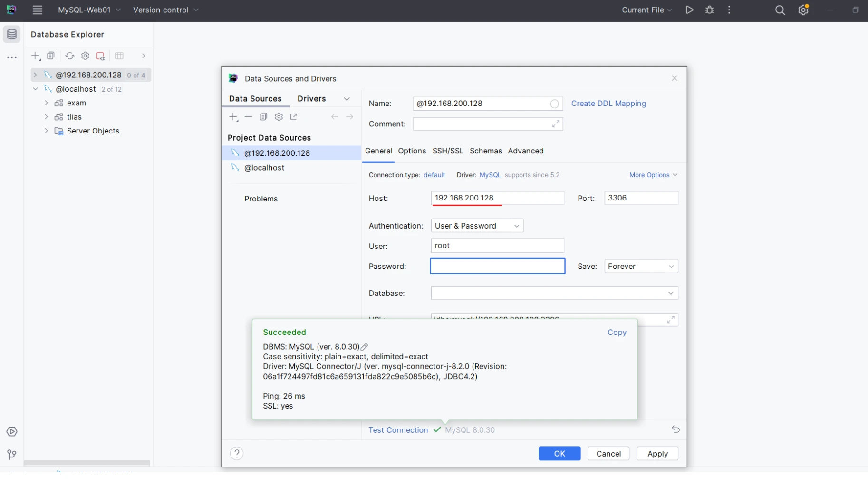This screenshot has width=868, height=486.
Task: Open table view icon in Explorer toolbar
Action: click(x=119, y=56)
